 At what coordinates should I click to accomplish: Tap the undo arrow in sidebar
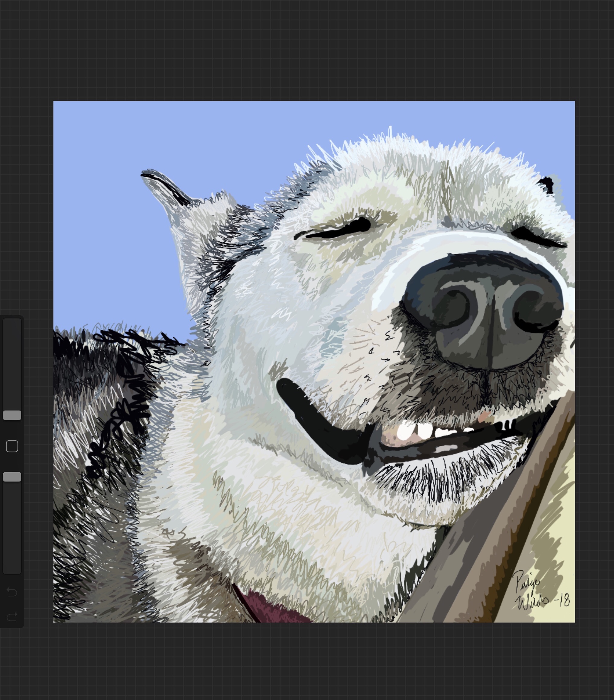12,592
